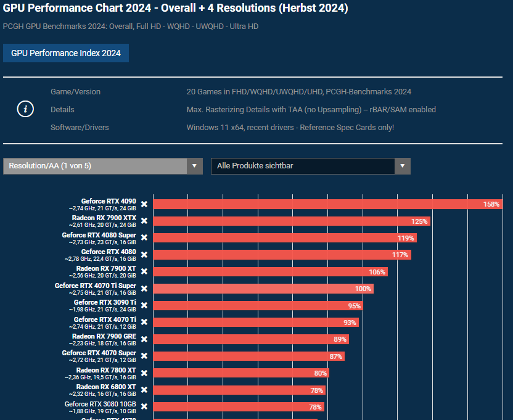Click the 87% value on RTX 4070 Super bar
This screenshot has height=420, width=513.
click(335, 356)
